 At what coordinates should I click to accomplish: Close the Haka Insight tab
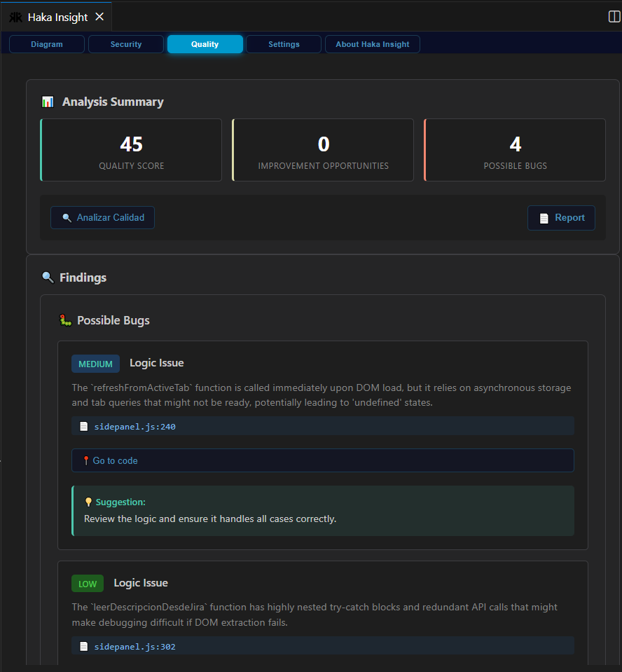pos(99,17)
